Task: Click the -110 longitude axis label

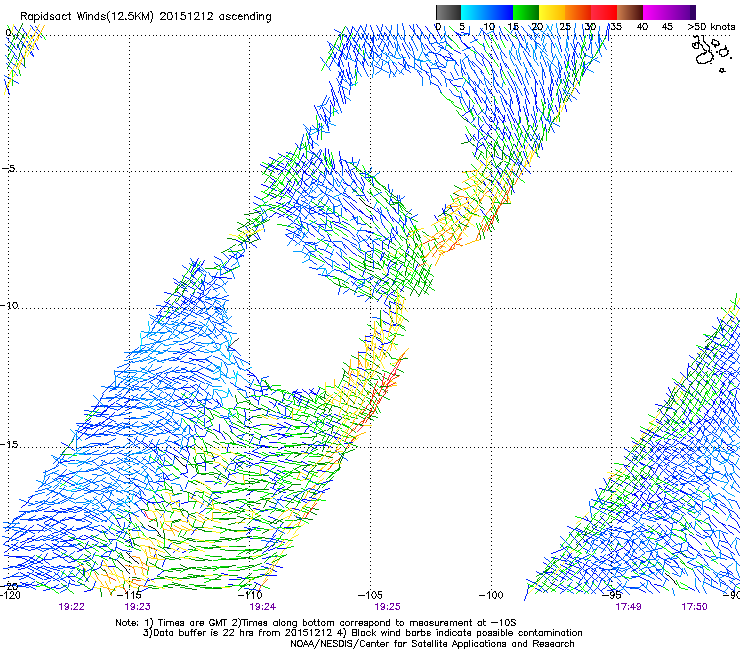Action: click(x=250, y=595)
